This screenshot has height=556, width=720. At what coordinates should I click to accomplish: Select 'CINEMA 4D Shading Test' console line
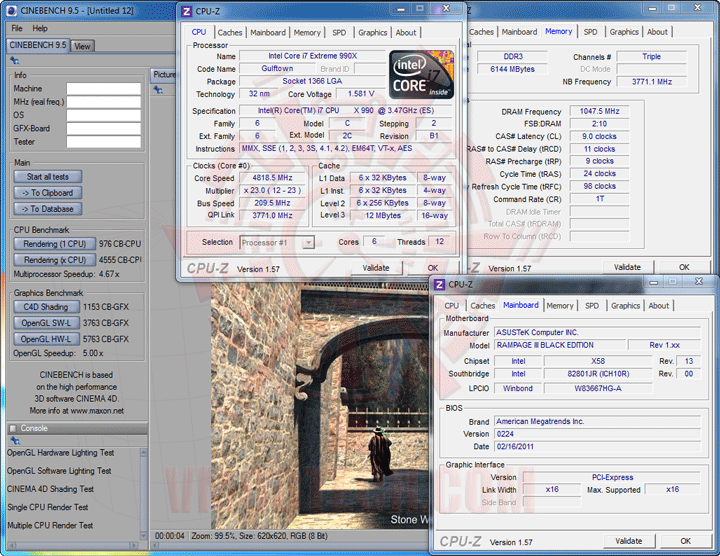pos(50,489)
